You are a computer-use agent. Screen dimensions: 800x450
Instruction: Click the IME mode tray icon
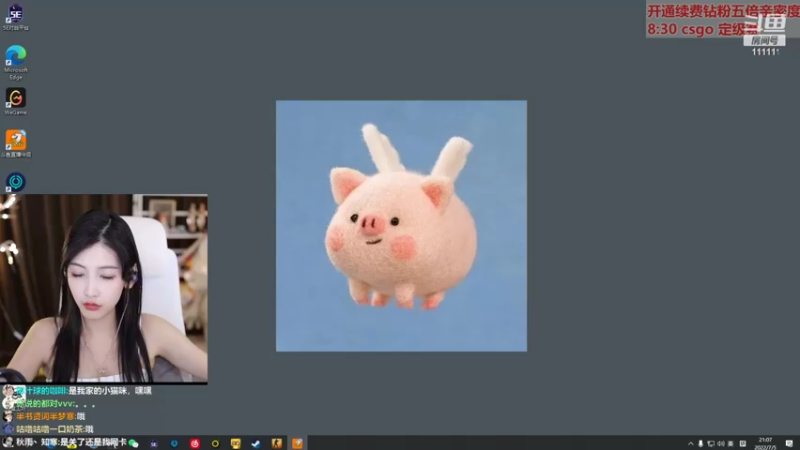(743, 443)
